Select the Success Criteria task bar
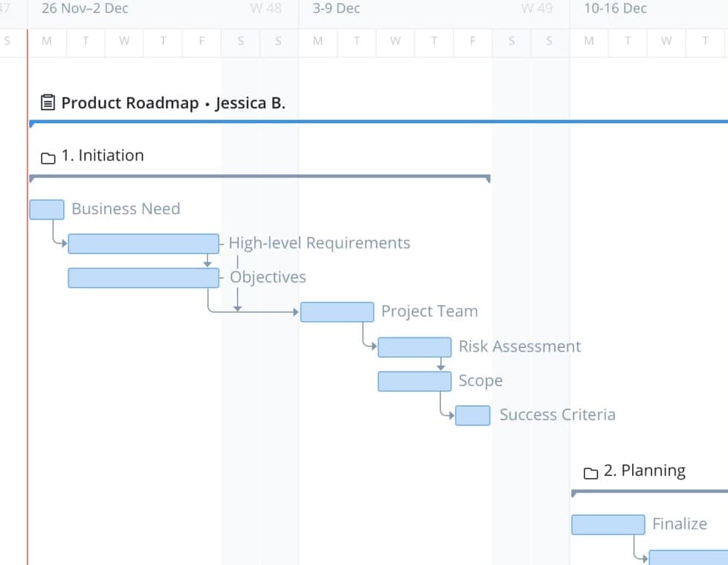The width and height of the screenshot is (728, 565). tap(473, 416)
